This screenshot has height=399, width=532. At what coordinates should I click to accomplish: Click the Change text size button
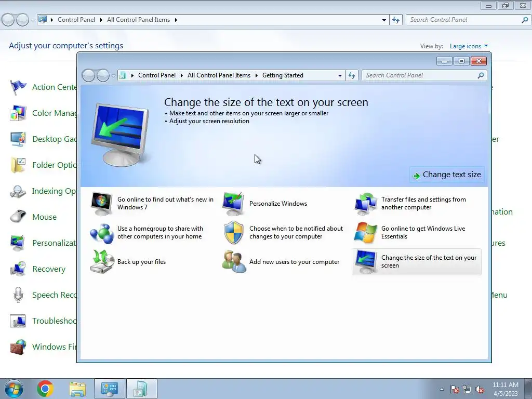(x=447, y=175)
